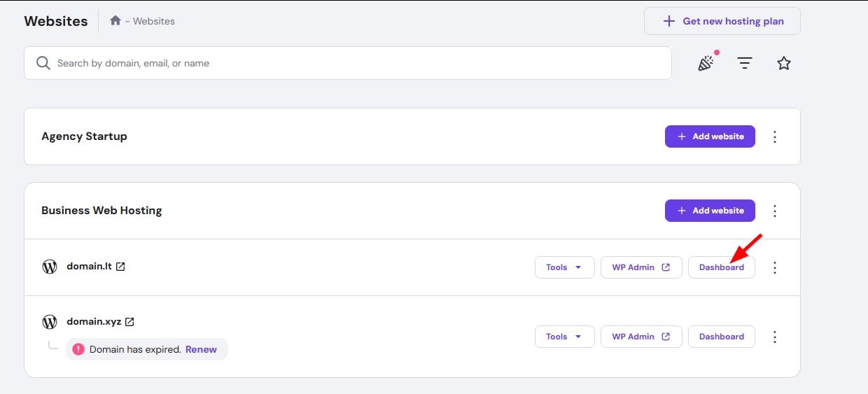
Task: Open the filter list icon
Action: tap(745, 63)
